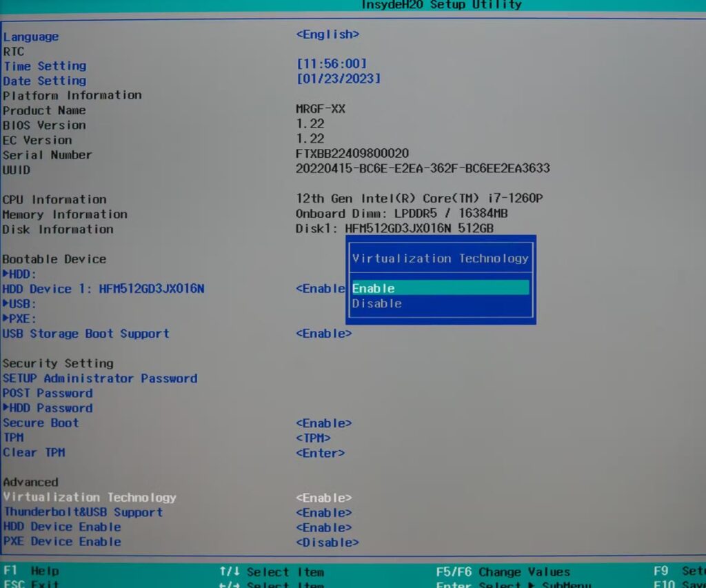The image size is (706, 588).
Task: Click the highlighted Virtualization Technology label
Action: 90,498
